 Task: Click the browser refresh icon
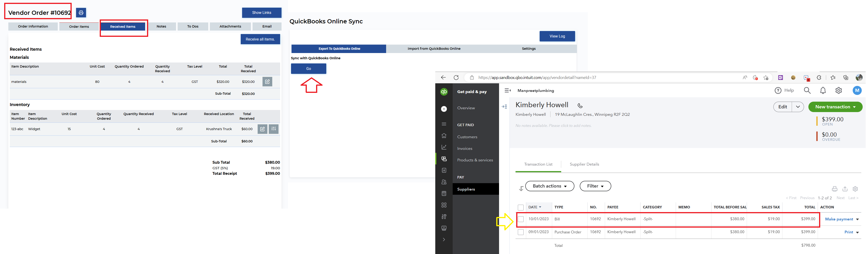click(x=456, y=78)
